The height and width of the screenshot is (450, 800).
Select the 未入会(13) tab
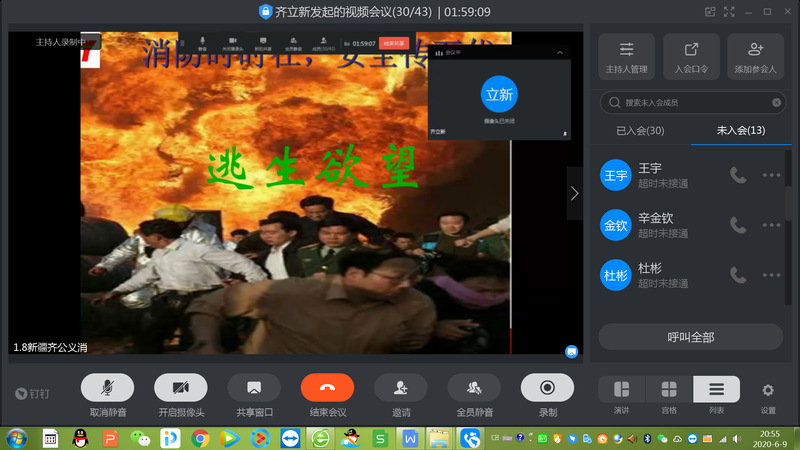coord(741,131)
